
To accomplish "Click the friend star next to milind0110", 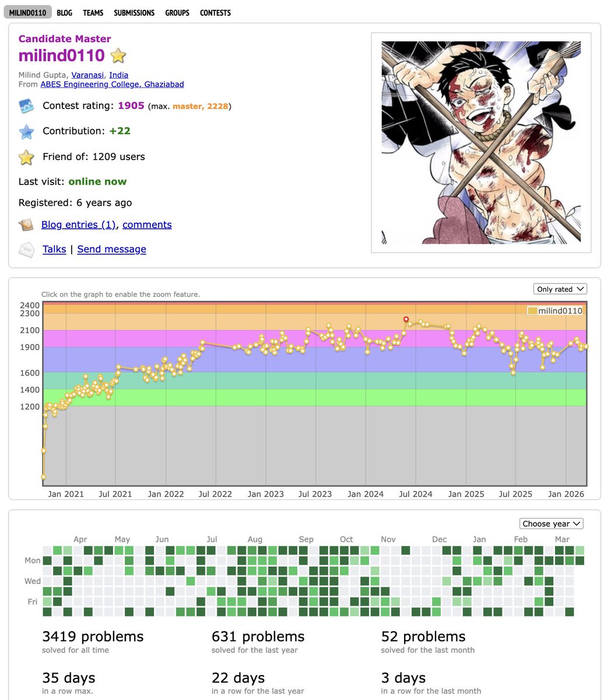I will pyautogui.click(x=118, y=56).
